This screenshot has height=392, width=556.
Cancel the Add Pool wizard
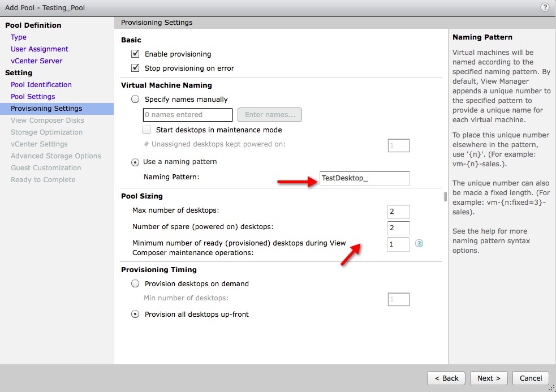(531, 378)
